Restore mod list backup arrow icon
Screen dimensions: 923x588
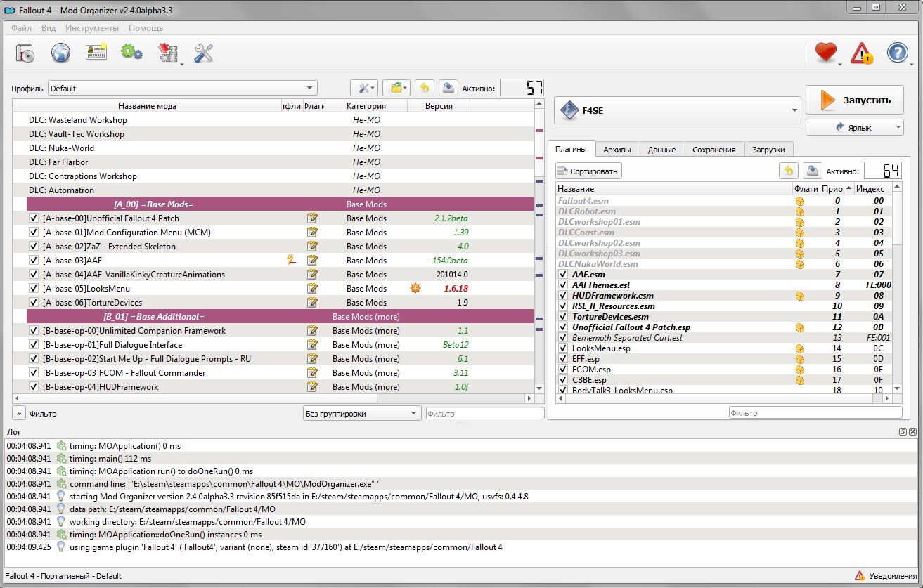tap(424, 88)
